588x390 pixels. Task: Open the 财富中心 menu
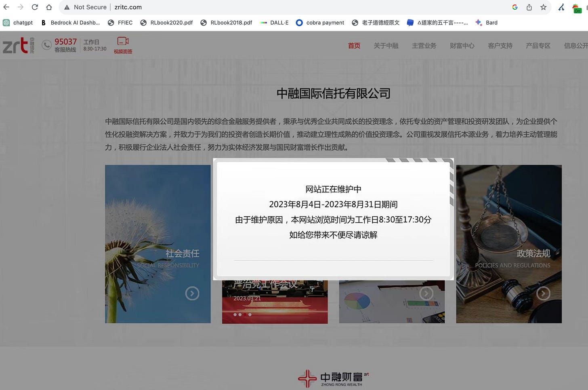462,46
